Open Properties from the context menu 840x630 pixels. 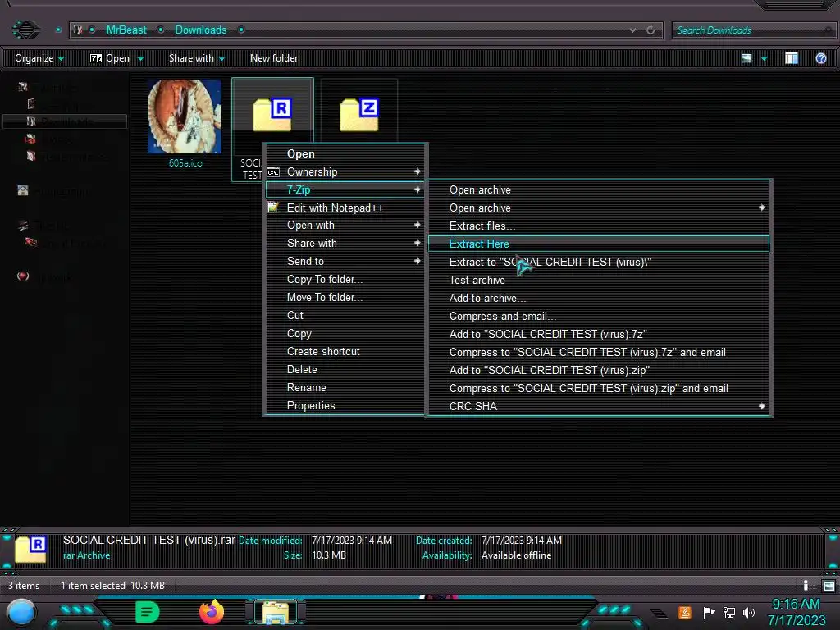tap(345, 406)
